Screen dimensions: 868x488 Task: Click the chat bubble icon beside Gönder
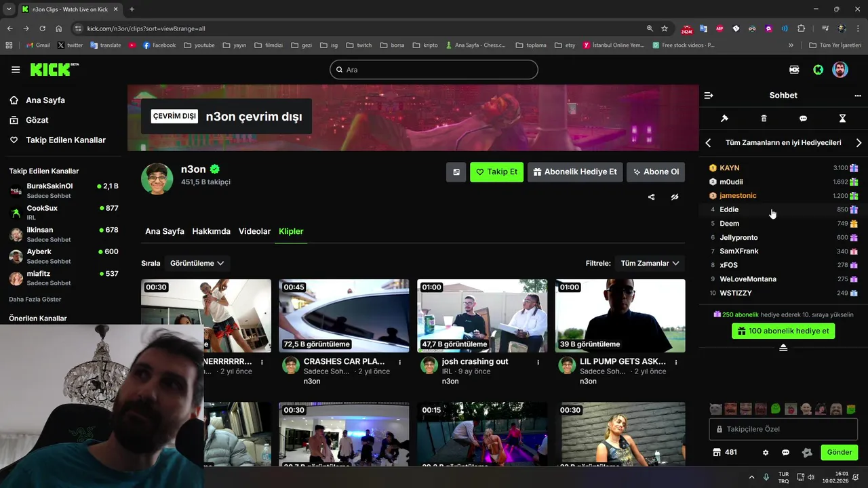(x=785, y=452)
